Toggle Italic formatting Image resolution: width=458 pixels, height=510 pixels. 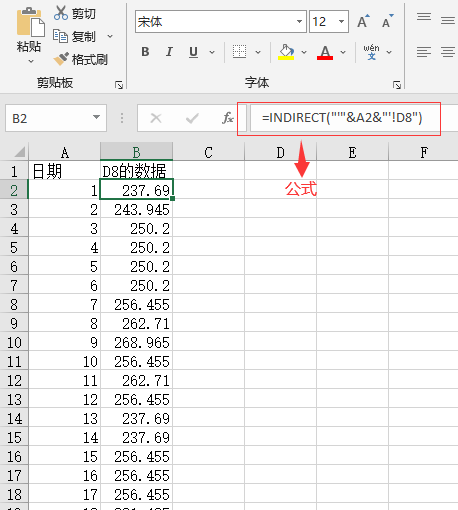click(169, 52)
